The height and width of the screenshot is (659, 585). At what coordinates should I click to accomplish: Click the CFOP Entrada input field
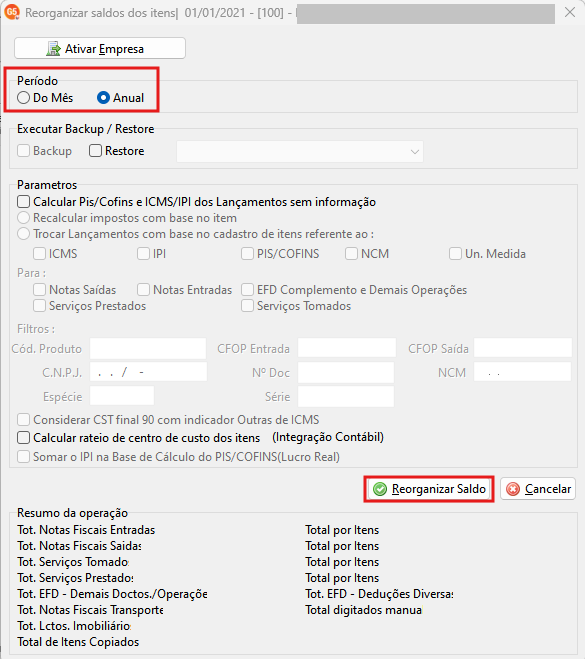[347, 348]
